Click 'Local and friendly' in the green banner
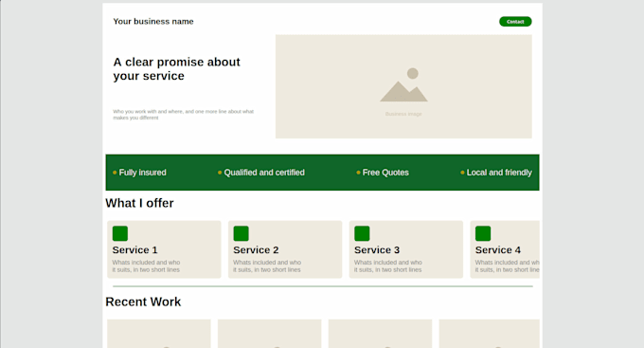 [499, 173]
